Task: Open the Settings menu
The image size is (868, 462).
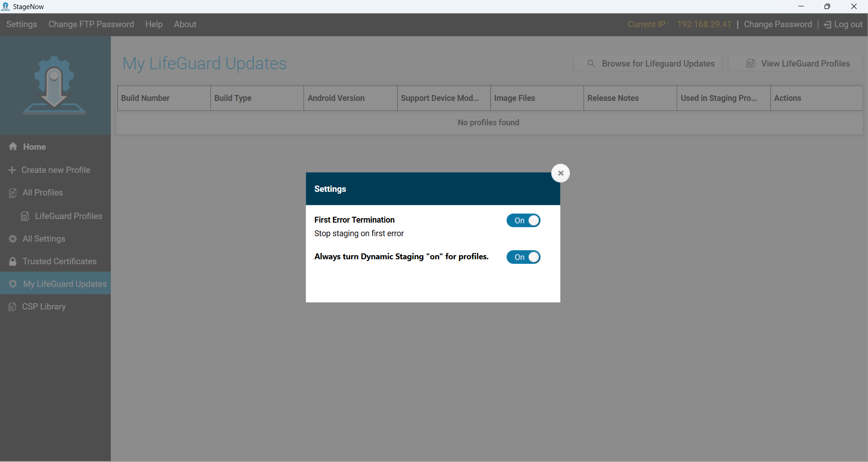Action: click(x=22, y=24)
